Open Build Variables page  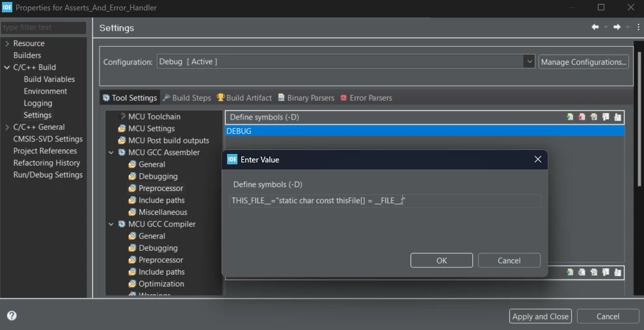pos(49,79)
